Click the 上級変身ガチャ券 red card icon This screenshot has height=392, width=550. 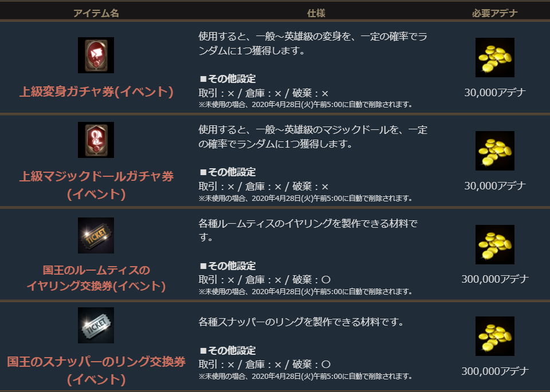coord(96,56)
